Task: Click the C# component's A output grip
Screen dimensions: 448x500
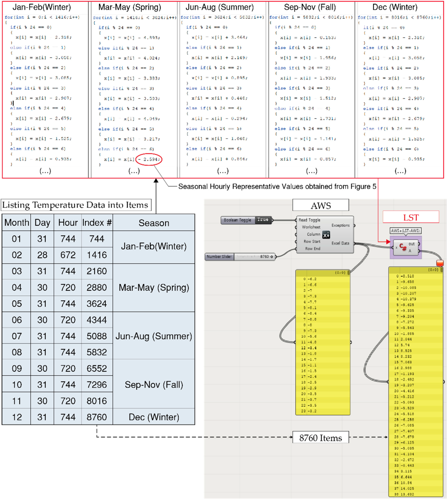Action: [x=419, y=251]
